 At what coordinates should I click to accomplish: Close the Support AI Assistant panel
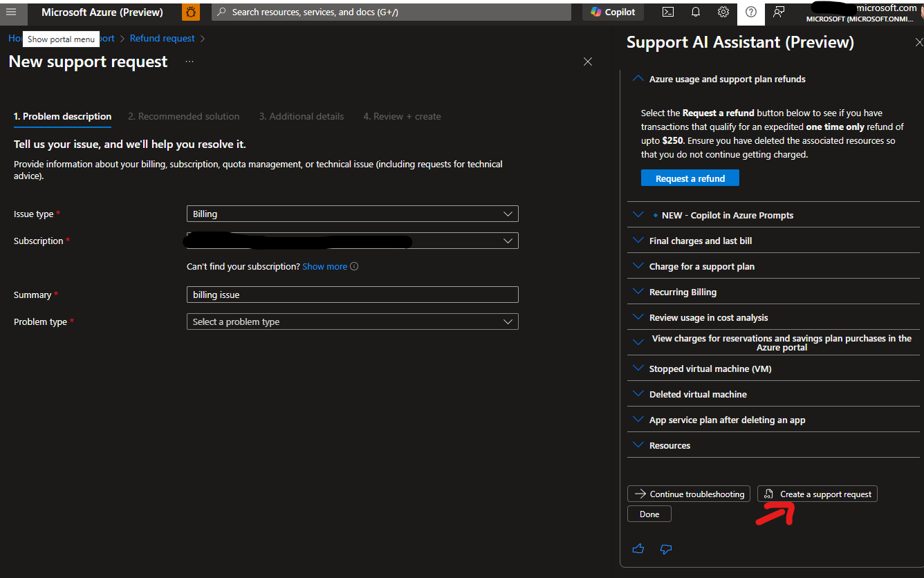click(x=918, y=42)
